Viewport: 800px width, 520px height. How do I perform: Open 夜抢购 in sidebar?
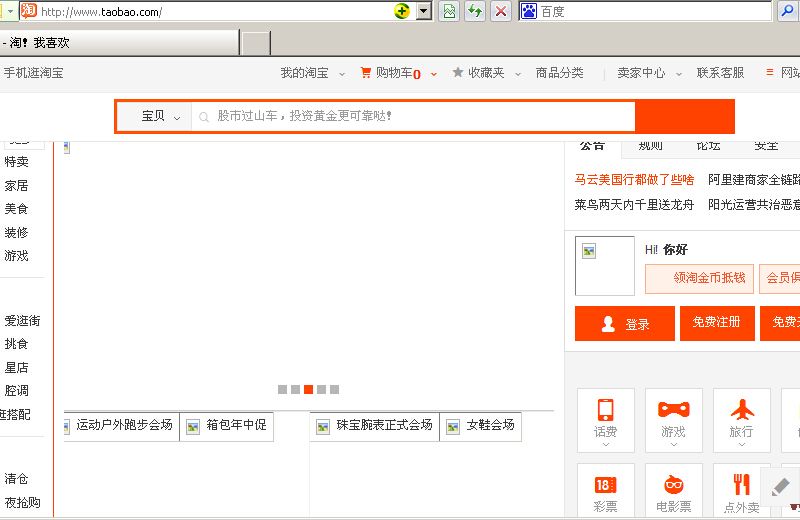[x=22, y=503]
